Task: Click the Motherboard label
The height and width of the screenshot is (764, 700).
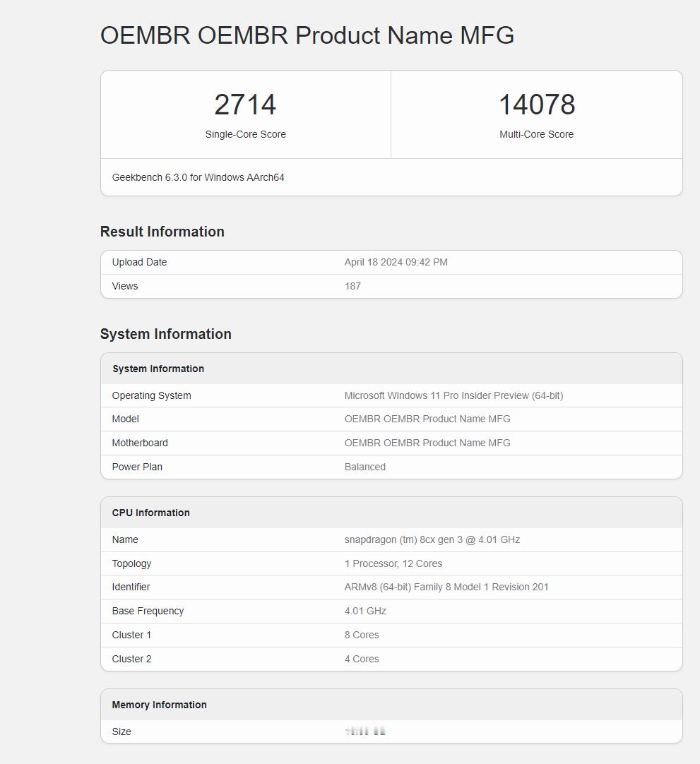Action: coord(140,443)
